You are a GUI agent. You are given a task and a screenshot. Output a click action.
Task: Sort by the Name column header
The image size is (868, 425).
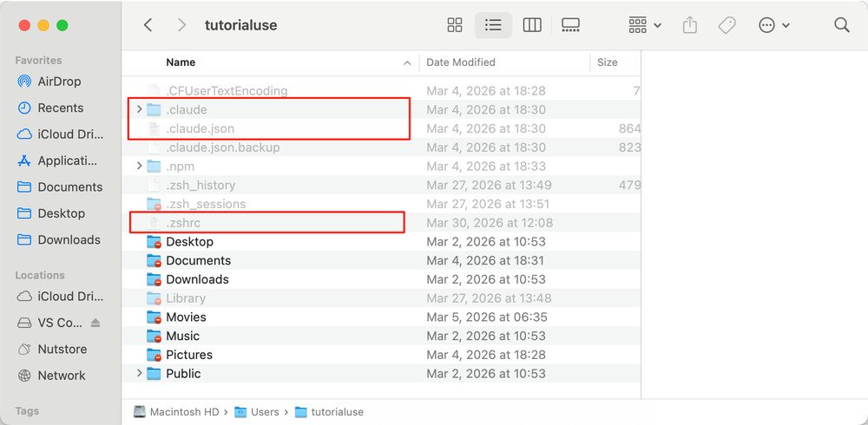tap(181, 62)
